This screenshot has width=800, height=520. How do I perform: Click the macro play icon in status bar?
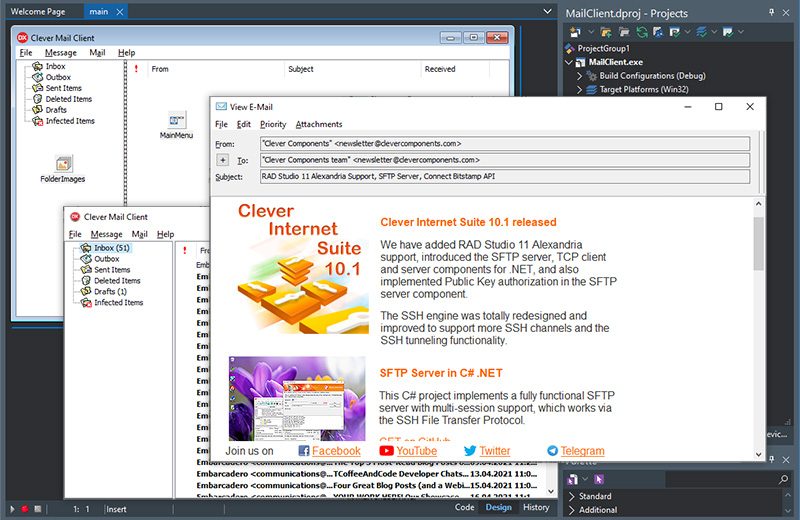click(12, 509)
